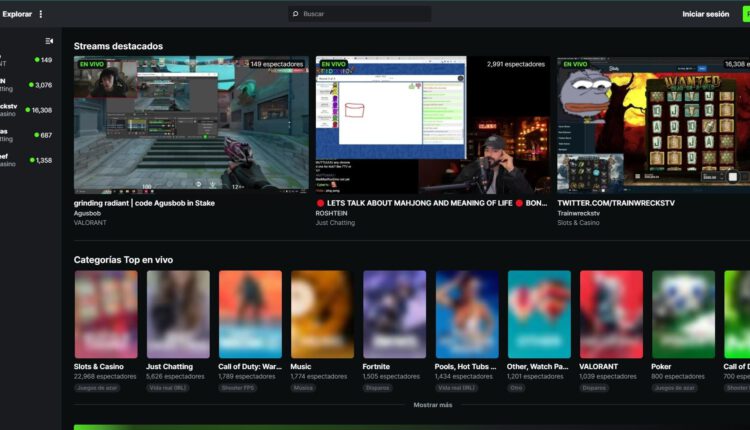Screen dimensions: 750x430
Task: Click the Fortnite category name
Action: (x=376, y=367)
